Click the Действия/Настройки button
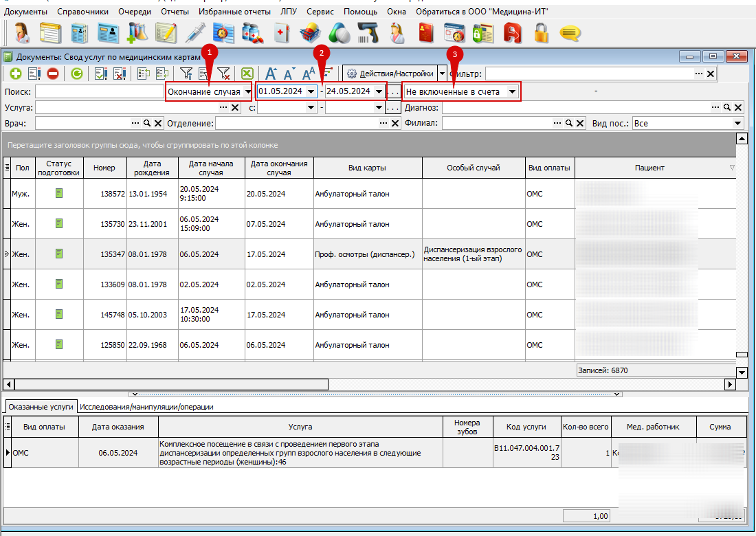This screenshot has height=536, width=756. (x=390, y=74)
